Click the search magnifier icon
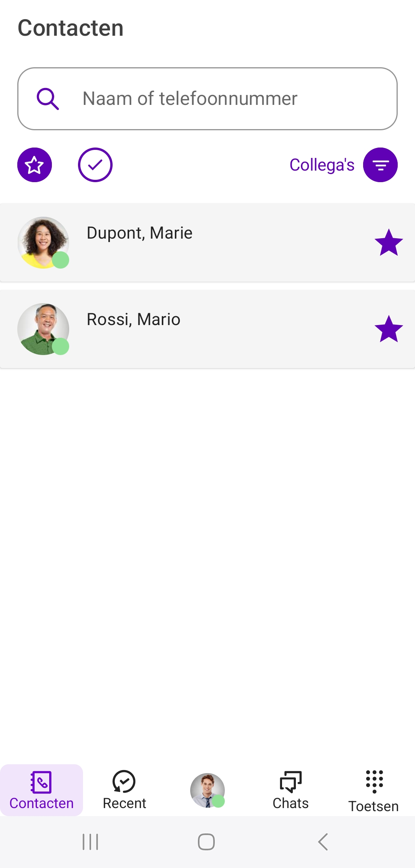Image resolution: width=415 pixels, height=868 pixels. [x=48, y=99]
